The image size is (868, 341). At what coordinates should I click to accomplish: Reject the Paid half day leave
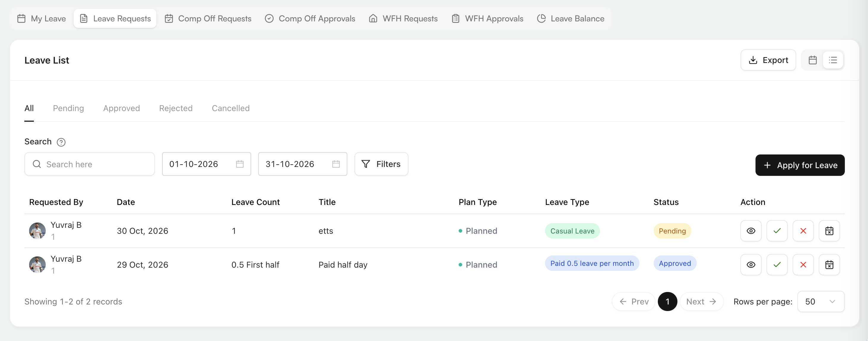[803, 265]
